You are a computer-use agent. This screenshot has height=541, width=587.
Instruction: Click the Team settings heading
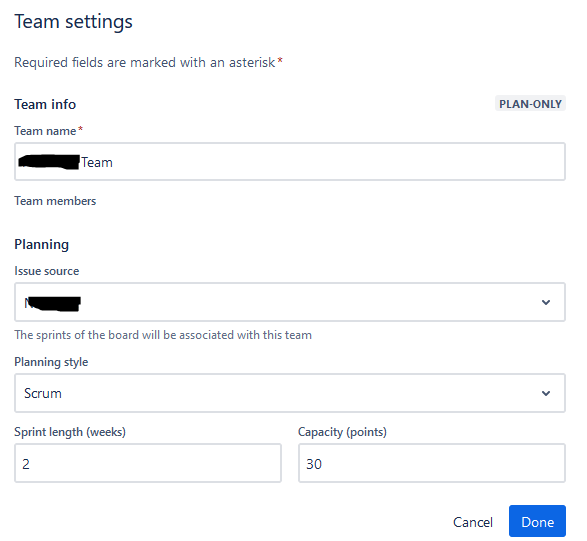click(73, 22)
